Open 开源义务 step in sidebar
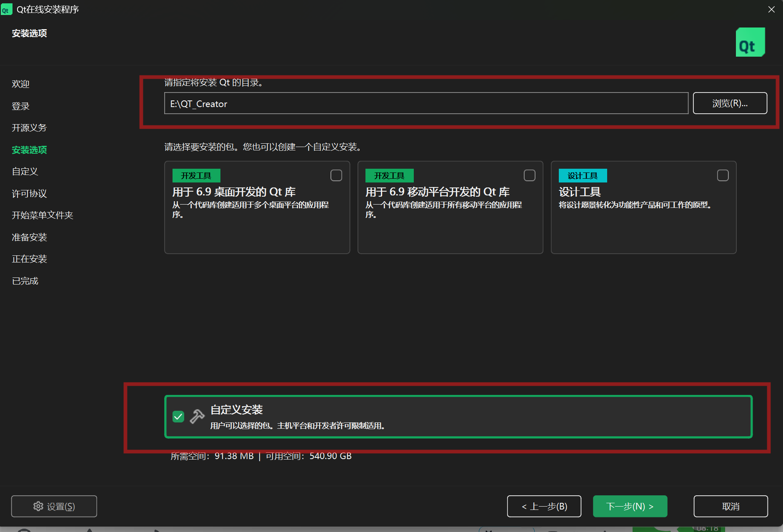 [29, 127]
